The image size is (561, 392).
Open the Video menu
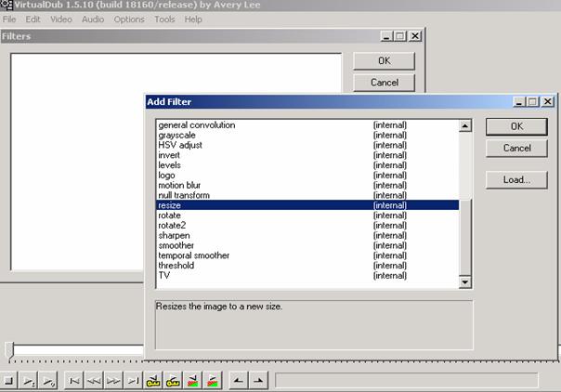60,20
